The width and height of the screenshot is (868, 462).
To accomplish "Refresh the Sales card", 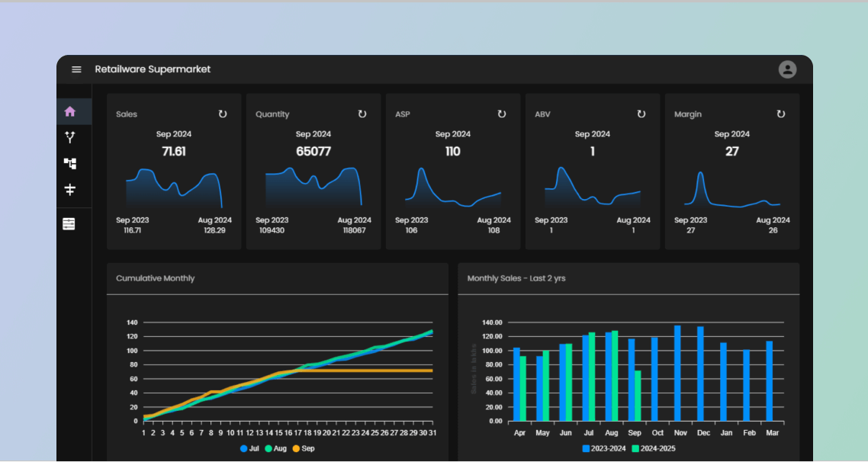I will 223,114.
